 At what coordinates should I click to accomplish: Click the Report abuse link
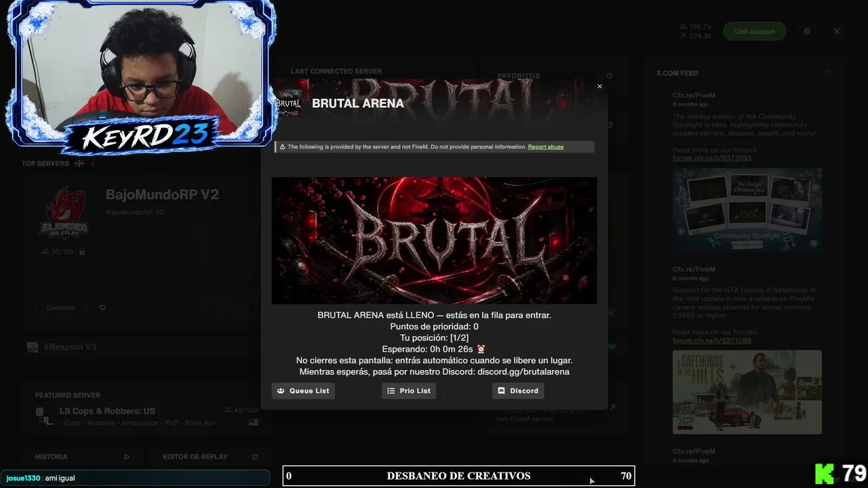click(546, 147)
